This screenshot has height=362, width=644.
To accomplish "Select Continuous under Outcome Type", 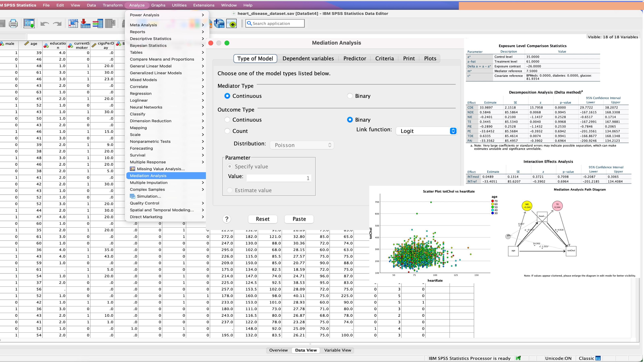I will (227, 120).
